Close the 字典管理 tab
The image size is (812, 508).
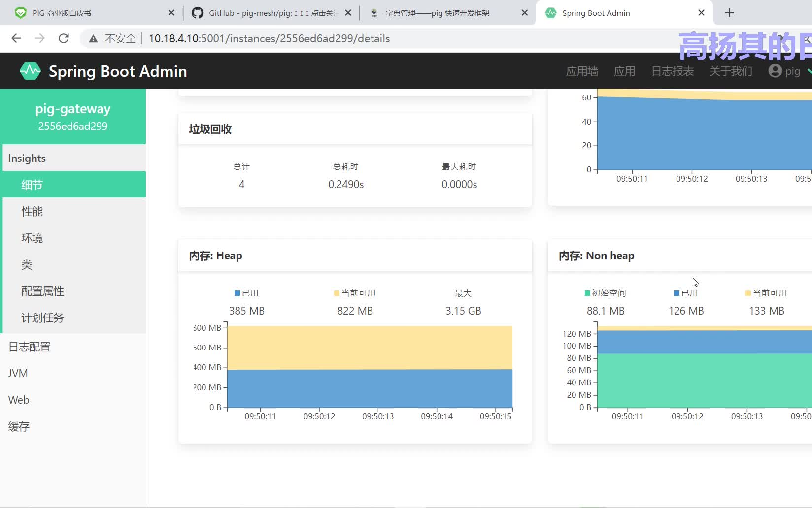[525, 13]
